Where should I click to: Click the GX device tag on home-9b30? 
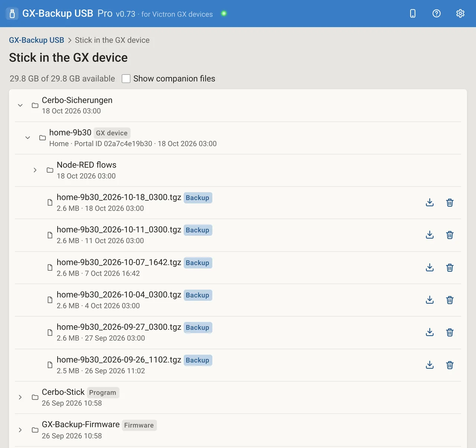tap(112, 133)
